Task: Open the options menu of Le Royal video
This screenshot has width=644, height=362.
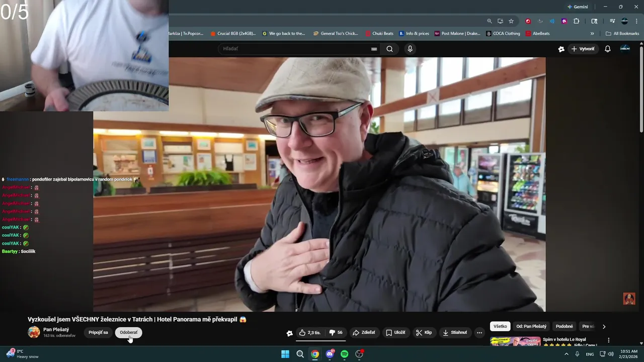Action: [609, 340]
